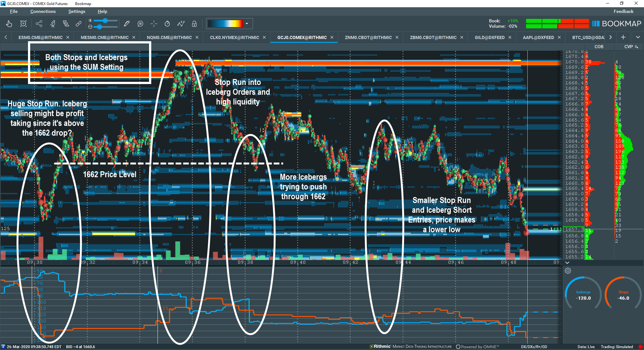Open the Connections menu
644x350 pixels.
(43, 11)
